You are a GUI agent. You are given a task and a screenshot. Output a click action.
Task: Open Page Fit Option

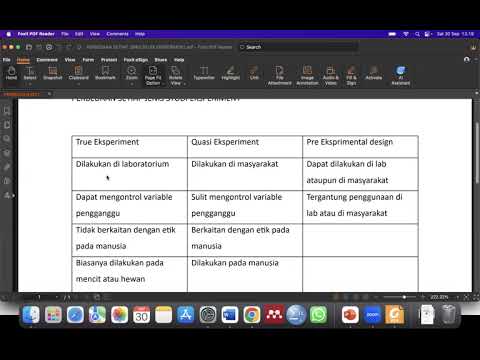153,75
